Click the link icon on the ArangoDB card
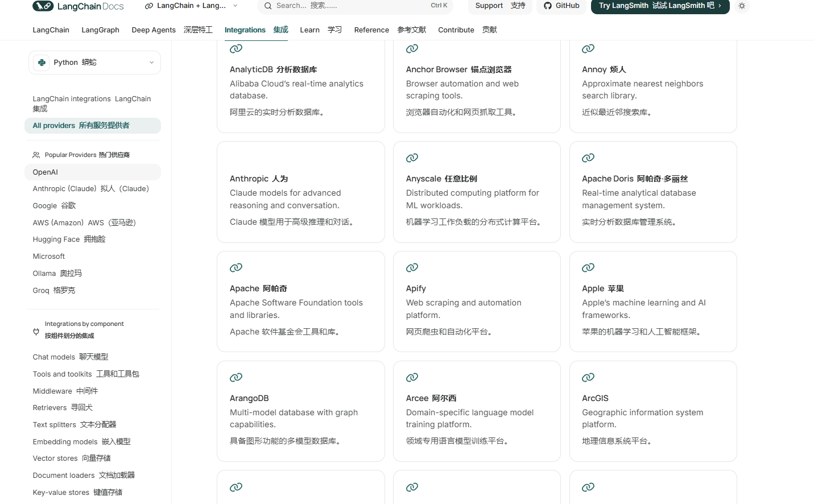The width and height of the screenshot is (814, 504). [236, 377]
